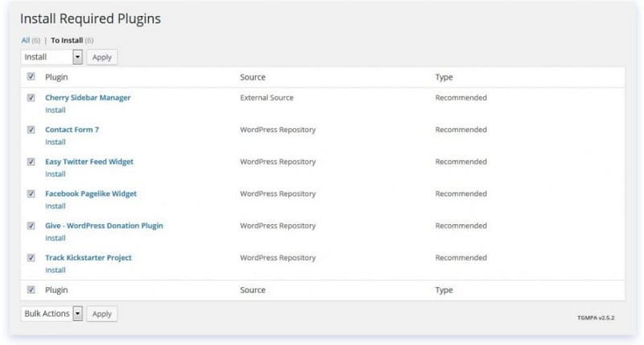
Task: Click WordPress Repository in Easy Twitter Feed row
Action: (278, 161)
